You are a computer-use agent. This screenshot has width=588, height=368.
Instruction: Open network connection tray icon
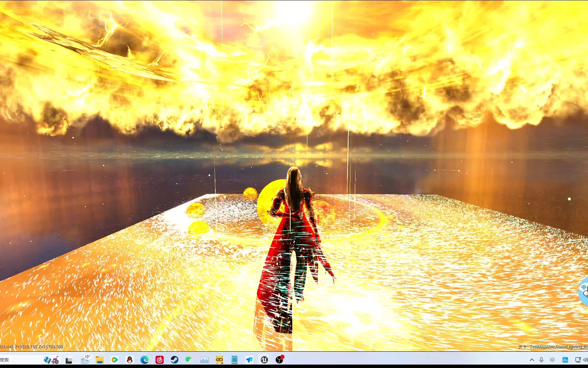click(578, 360)
